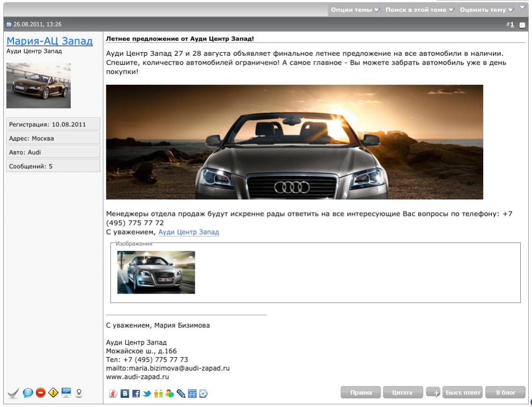Image resolution: width=532 pixels, height=407 pixels.
Task: Click the yellow warning diamond icon
Action: point(53,393)
